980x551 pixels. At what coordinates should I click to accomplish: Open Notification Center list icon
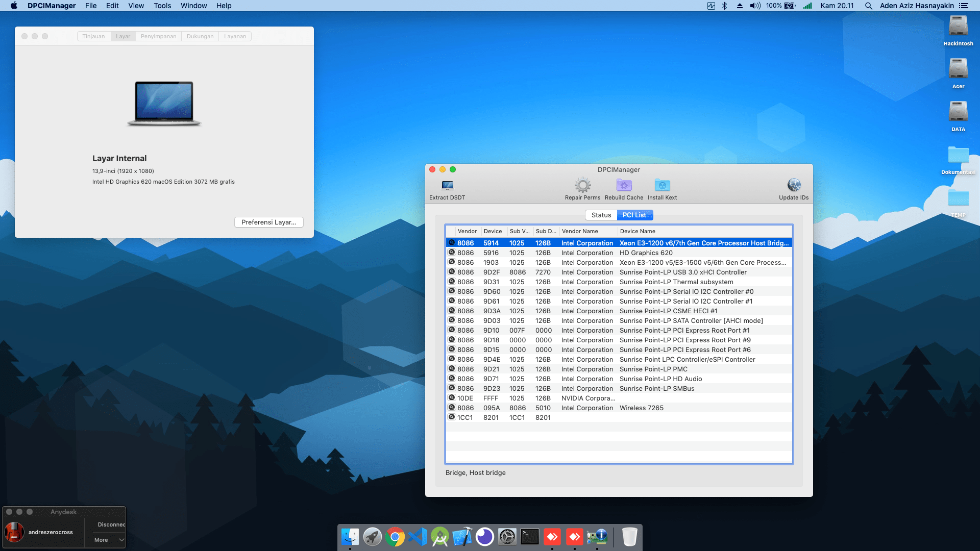click(964, 6)
